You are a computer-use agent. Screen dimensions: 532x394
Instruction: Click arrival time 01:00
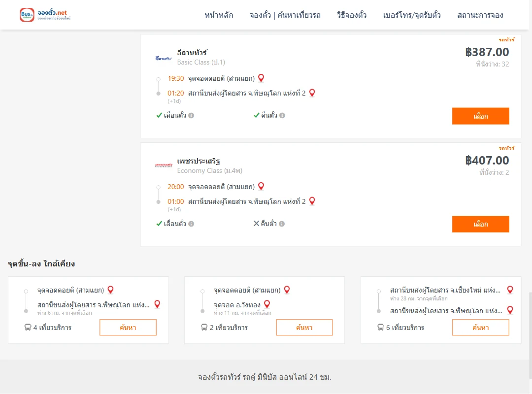coord(176,201)
